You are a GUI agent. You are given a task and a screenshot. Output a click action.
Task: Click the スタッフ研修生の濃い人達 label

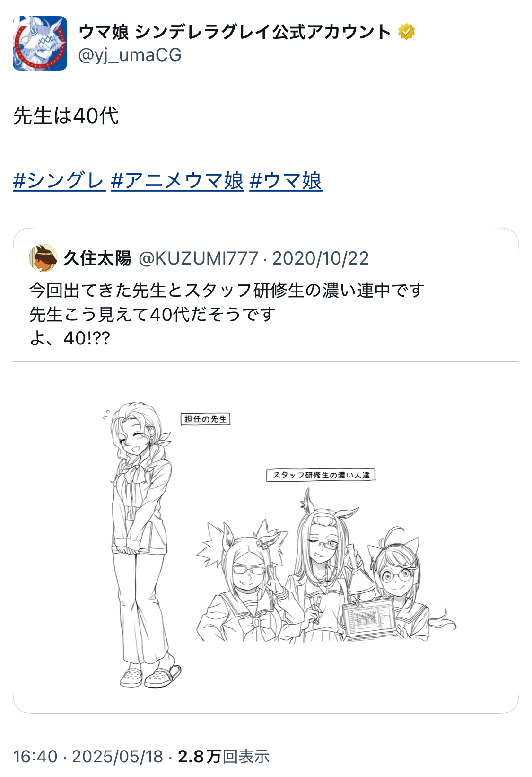coord(321,475)
